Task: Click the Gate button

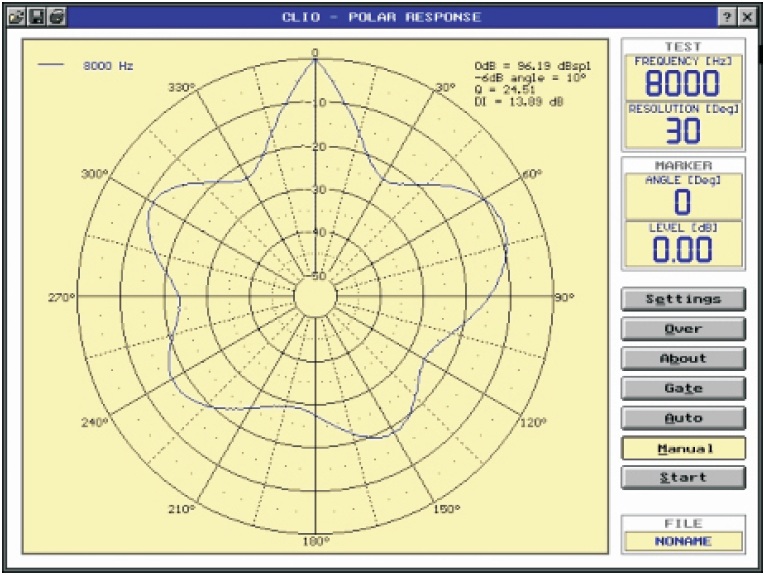Action: click(x=683, y=388)
